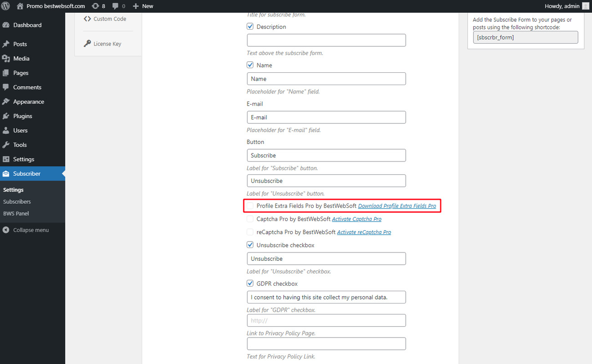Click the Unsubscribe button label field

tap(326, 181)
